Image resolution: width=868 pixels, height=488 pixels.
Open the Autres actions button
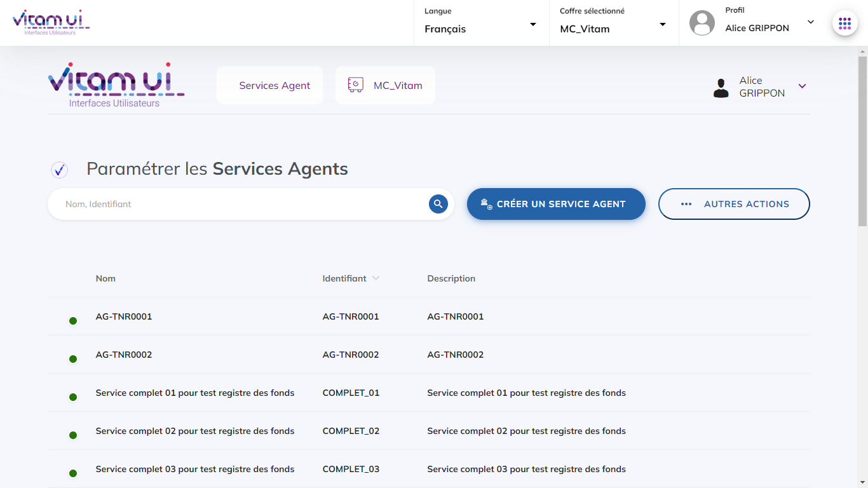(734, 204)
